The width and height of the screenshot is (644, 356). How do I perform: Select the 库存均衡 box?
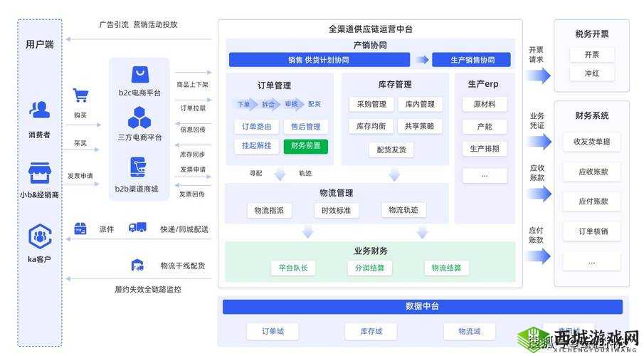[371, 126]
